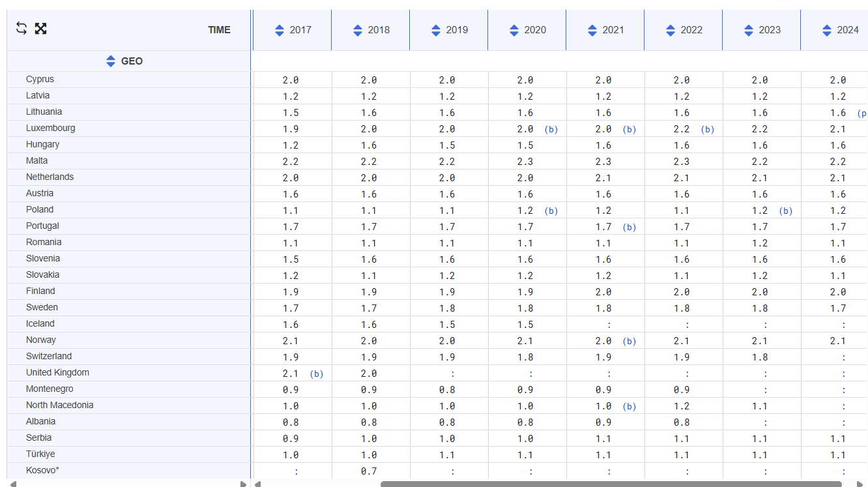
Task: Click the swap rows and columns icon
Action: [22, 28]
